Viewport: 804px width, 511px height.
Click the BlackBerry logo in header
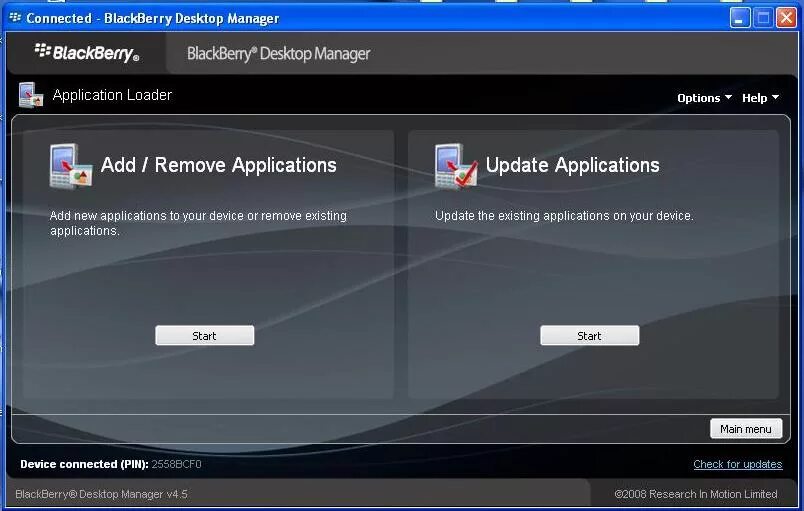click(87, 53)
